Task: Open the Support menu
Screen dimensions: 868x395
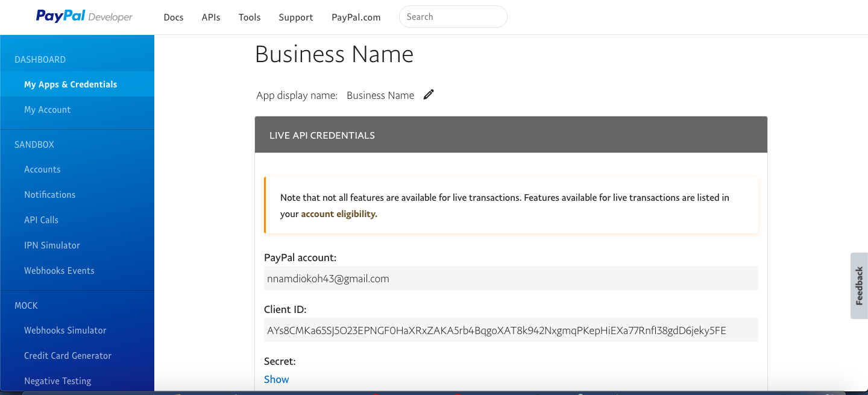Action: [x=296, y=17]
